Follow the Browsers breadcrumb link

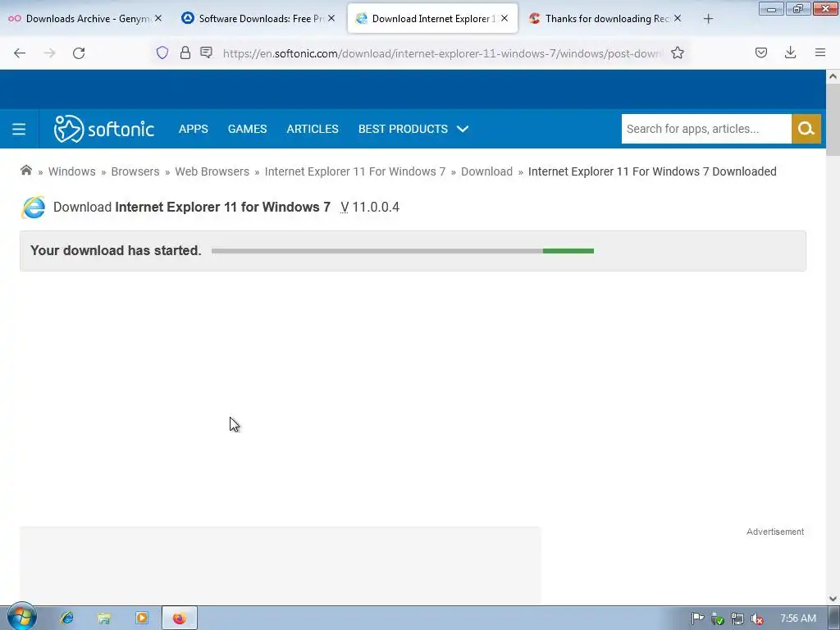[x=135, y=171]
